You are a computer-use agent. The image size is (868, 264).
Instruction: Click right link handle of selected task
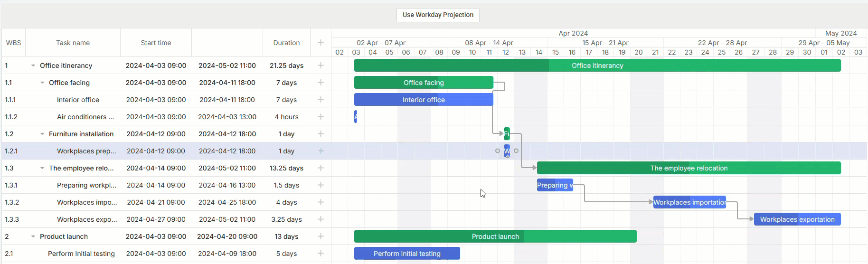pyautogui.click(x=516, y=151)
